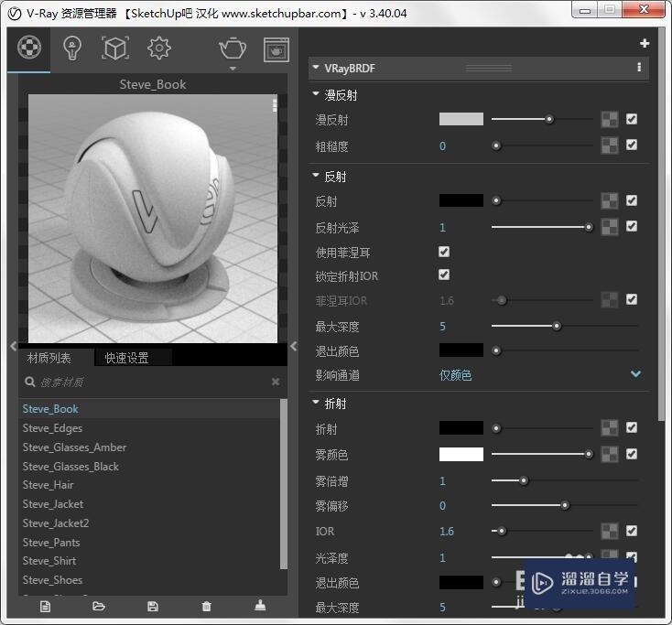672x625 pixels.
Task: Switch to the material list (材质列表) tab
Action: click(49, 358)
